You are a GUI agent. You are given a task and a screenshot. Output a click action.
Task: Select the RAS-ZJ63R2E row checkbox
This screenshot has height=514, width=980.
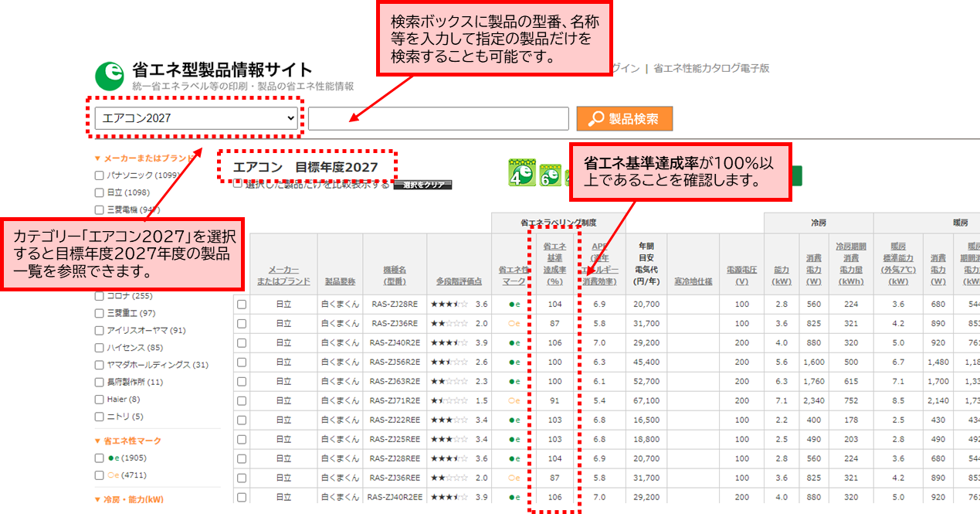pyautogui.click(x=242, y=382)
